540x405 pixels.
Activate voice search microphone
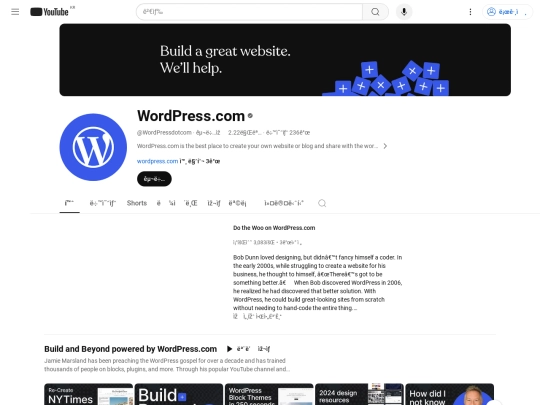(404, 12)
